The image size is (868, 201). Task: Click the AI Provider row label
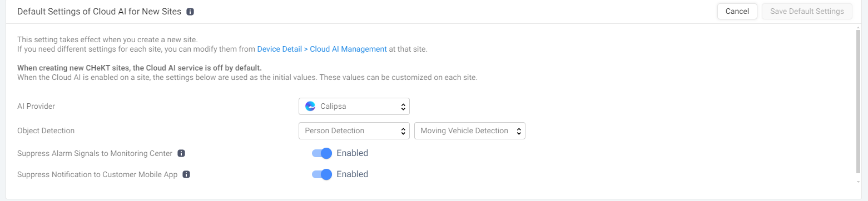[36, 106]
